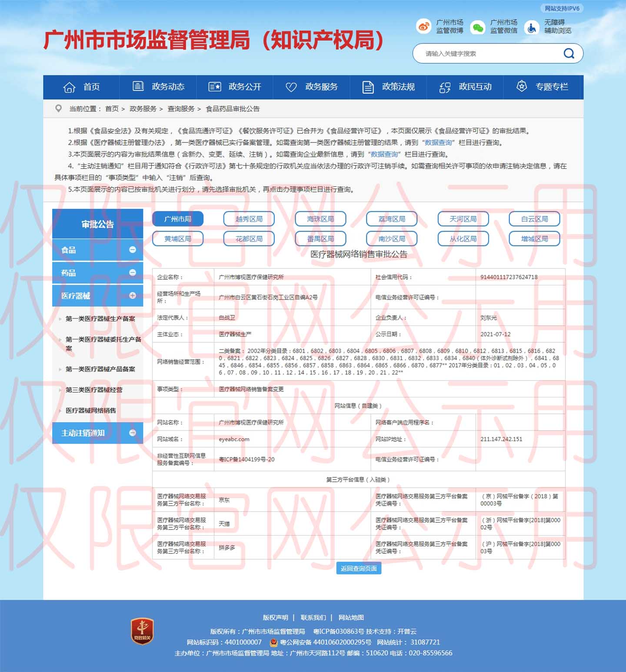Click the location pin icon in breadcrumb
Screen dimensions: 626x672
58,109
